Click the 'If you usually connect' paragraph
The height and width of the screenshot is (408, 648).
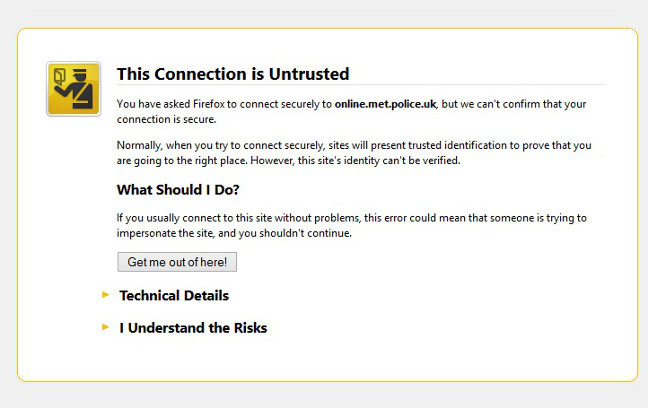(x=352, y=225)
